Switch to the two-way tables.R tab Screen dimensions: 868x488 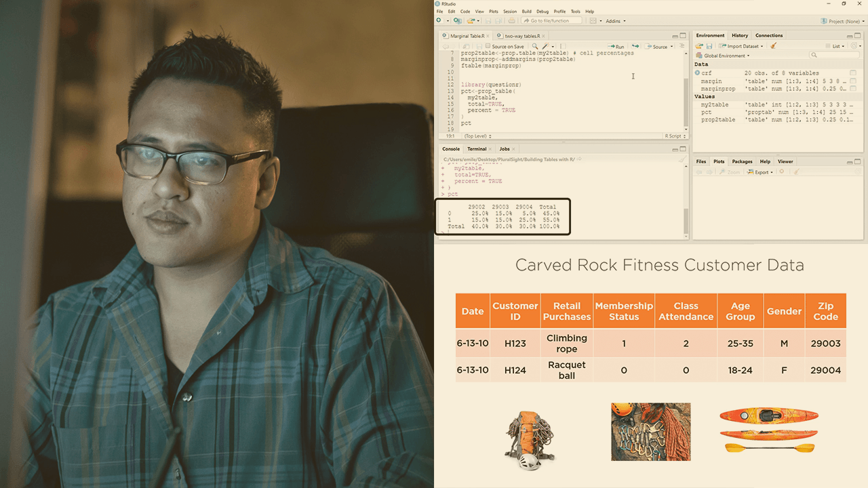[x=521, y=35]
